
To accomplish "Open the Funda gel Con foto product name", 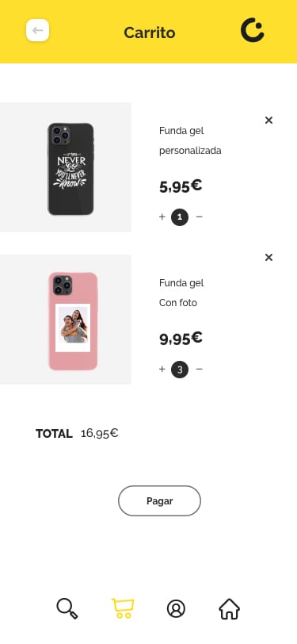I will pos(181,293).
